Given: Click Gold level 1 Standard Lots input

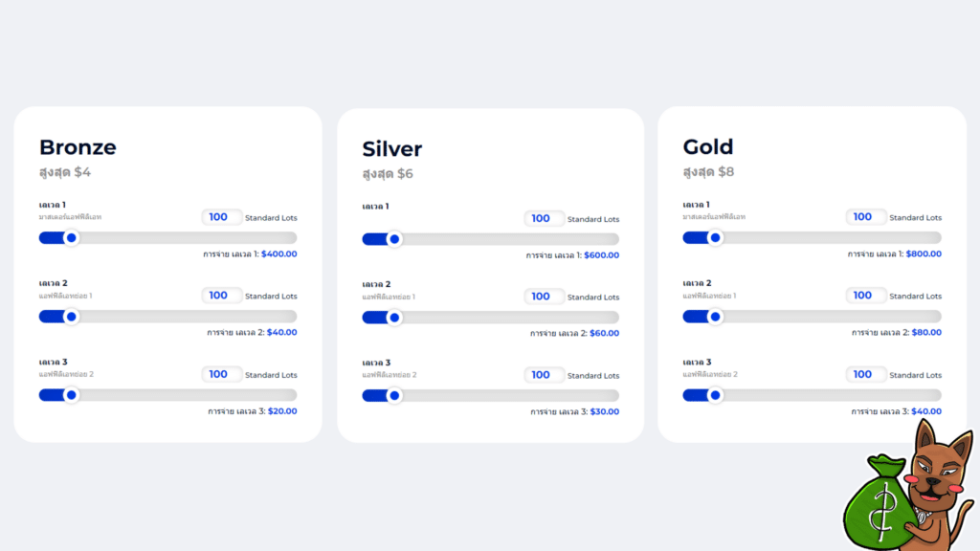Looking at the screenshot, I should [863, 217].
